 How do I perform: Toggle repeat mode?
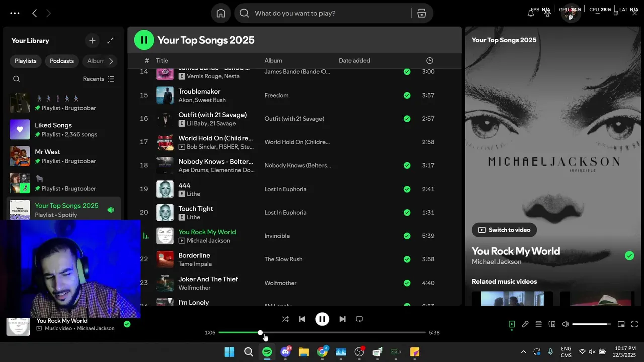click(x=359, y=319)
